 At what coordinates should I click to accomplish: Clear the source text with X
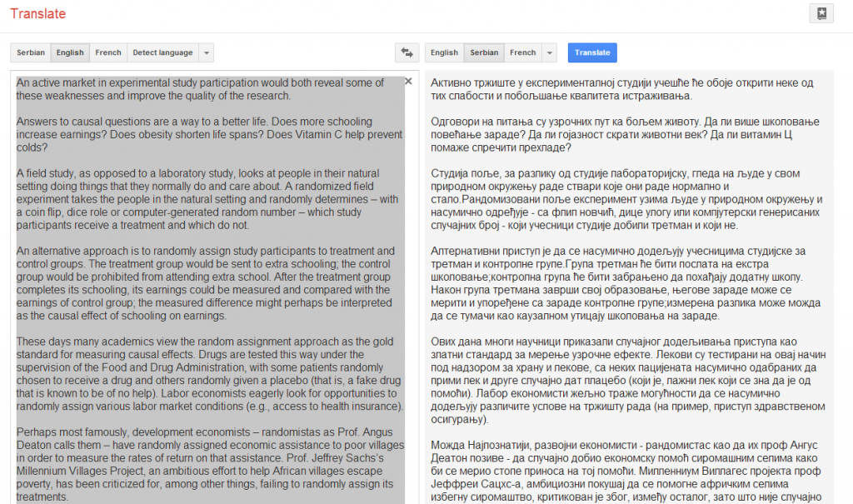coord(408,81)
